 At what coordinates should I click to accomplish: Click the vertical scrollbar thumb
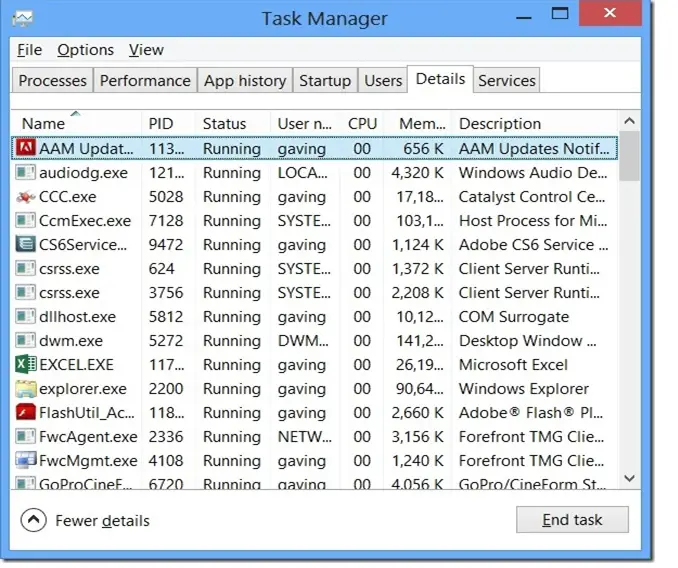click(630, 156)
